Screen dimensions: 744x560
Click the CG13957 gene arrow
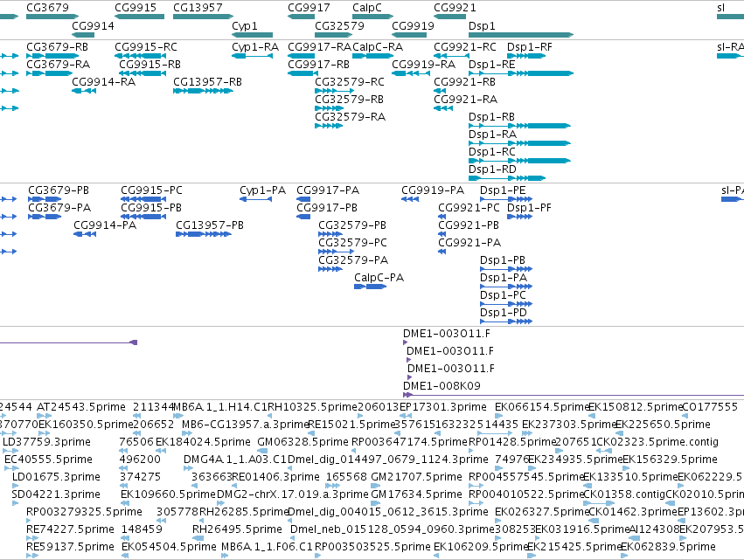point(203,17)
